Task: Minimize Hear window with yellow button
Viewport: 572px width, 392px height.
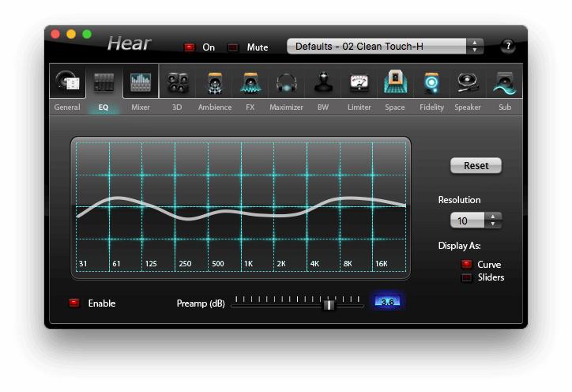Action: [71, 34]
